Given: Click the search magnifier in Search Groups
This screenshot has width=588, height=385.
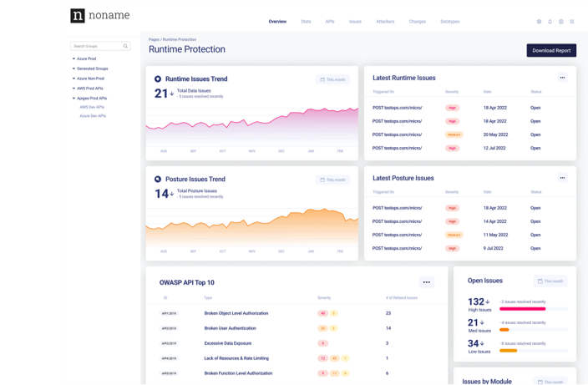Looking at the screenshot, I should (125, 46).
